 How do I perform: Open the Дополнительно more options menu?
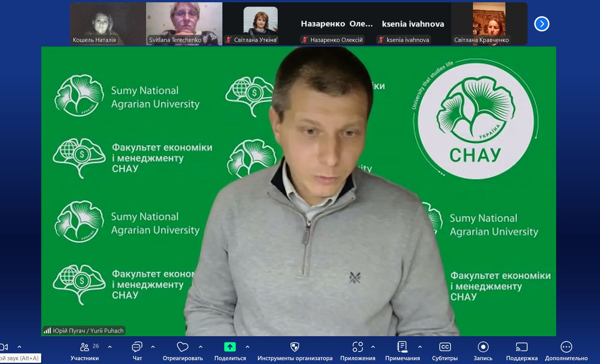click(x=566, y=347)
